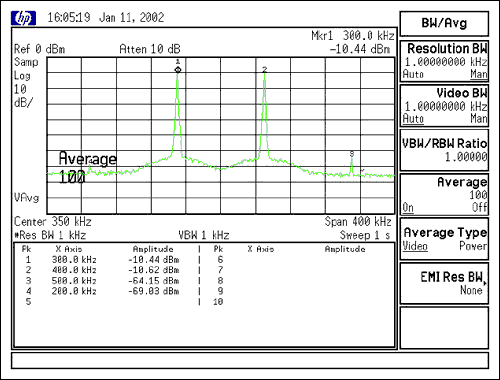Set Resolution BW to Auto

(413, 74)
